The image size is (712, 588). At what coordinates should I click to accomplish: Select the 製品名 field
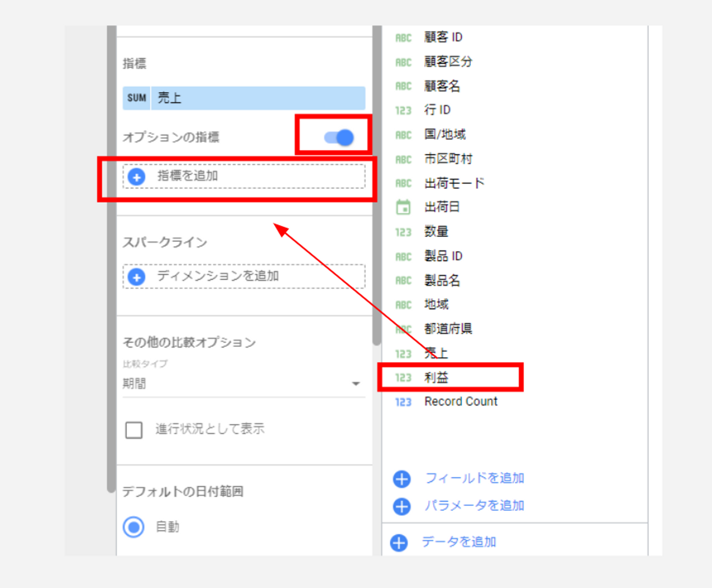click(x=442, y=280)
